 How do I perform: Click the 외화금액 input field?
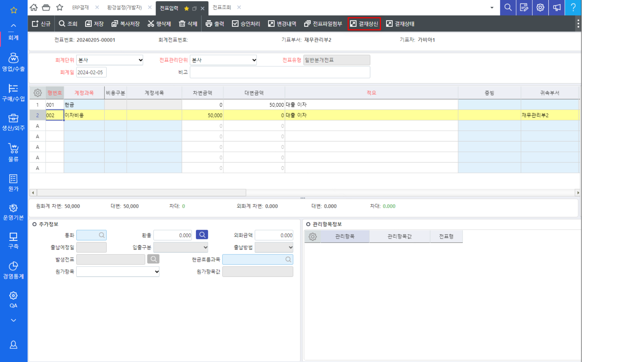click(274, 235)
